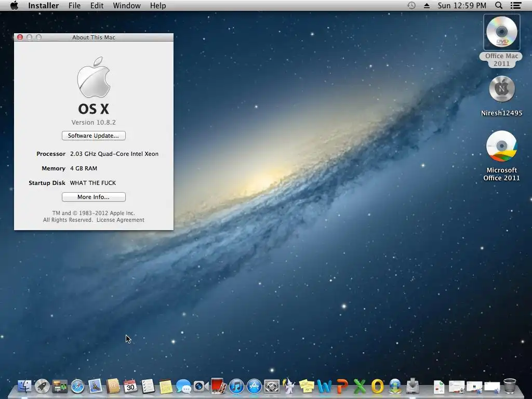Click More Info button

pyautogui.click(x=94, y=197)
